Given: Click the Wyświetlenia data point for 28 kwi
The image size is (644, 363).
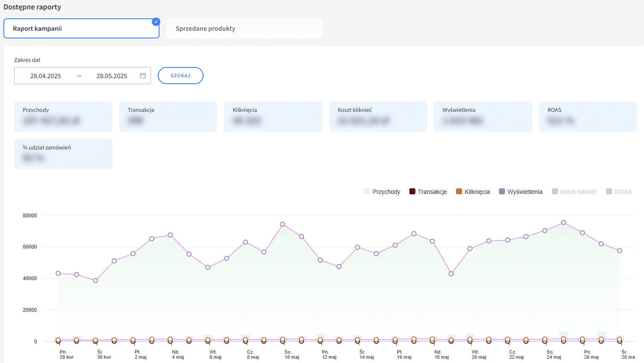Looking at the screenshot, I should coord(58,273).
